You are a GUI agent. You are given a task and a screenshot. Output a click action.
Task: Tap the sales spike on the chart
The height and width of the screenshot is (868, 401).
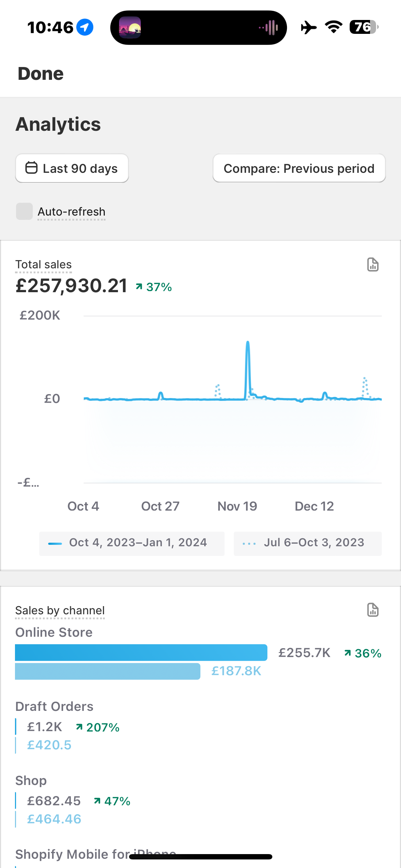(248, 356)
